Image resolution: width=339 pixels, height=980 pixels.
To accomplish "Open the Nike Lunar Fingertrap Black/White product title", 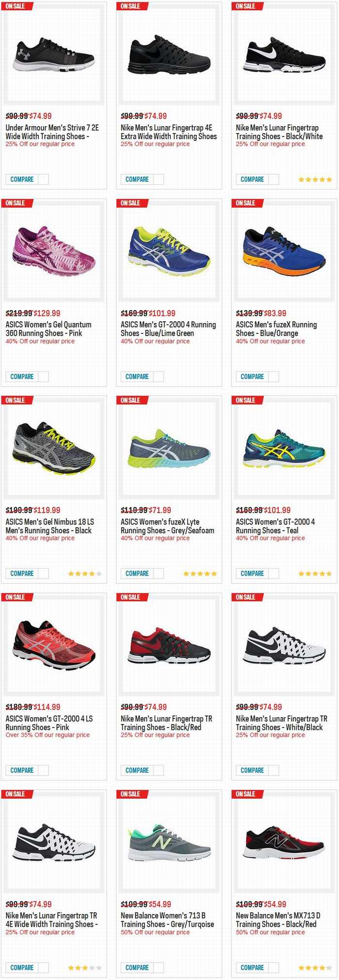I will [279, 132].
